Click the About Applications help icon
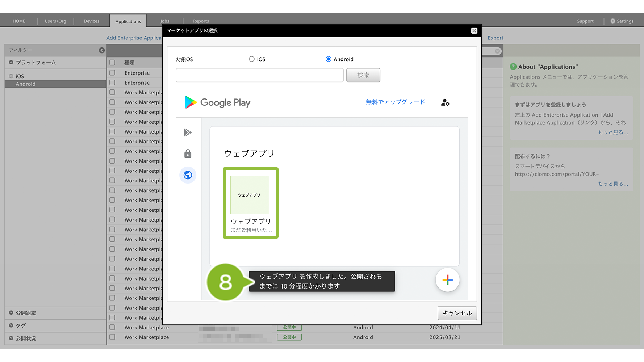The height and width of the screenshot is (362, 644). (513, 67)
